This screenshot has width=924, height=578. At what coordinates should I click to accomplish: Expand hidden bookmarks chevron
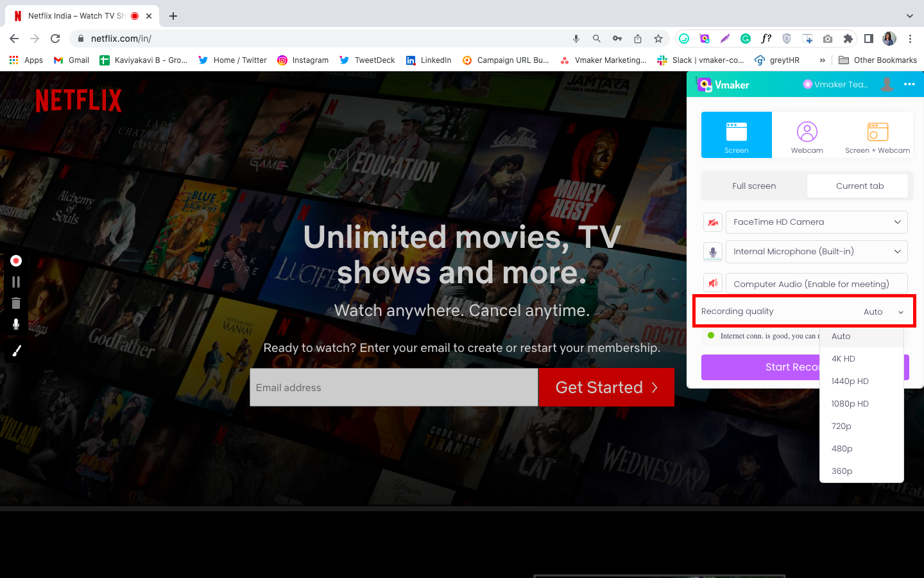823,60
